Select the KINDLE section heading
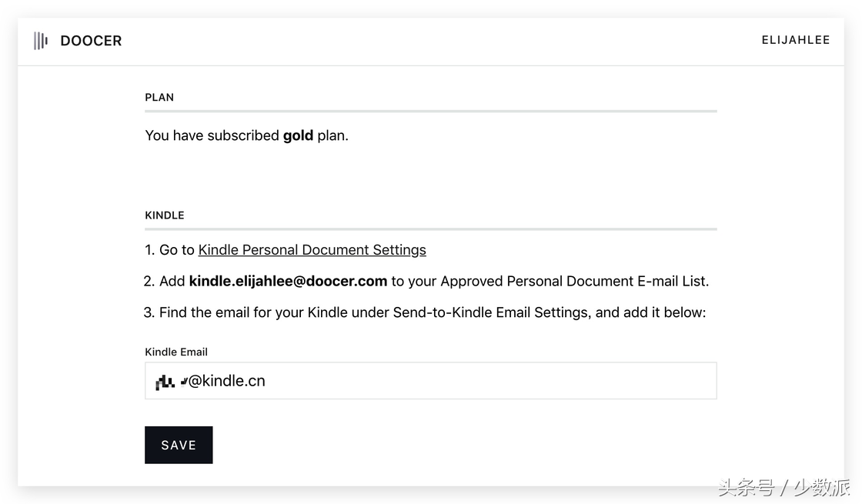The height and width of the screenshot is (504, 862). tap(165, 215)
